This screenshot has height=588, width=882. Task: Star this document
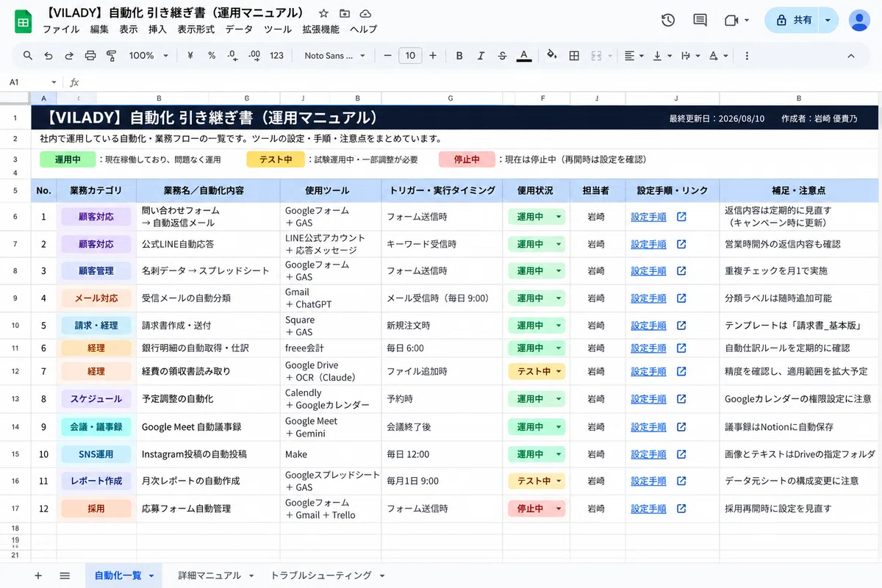click(323, 13)
